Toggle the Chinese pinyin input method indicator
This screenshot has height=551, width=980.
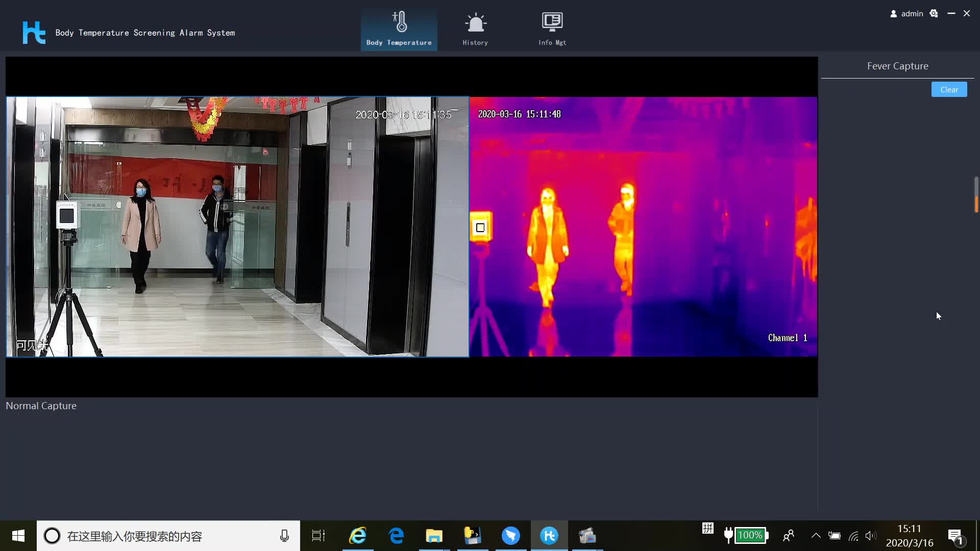(x=707, y=529)
